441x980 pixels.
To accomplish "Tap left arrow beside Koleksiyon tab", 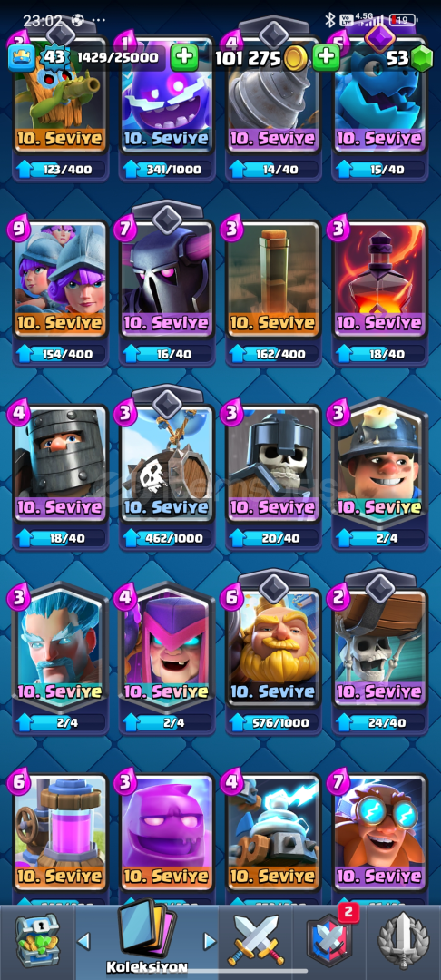I will pyautogui.click(x=83, y=941).
